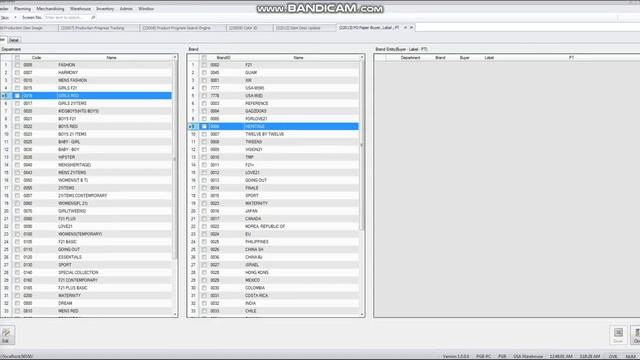The height and width of the screenshot is (360, 640).
Task: Sort Brand grid by BrandID column header
Action: pos(223,58)
